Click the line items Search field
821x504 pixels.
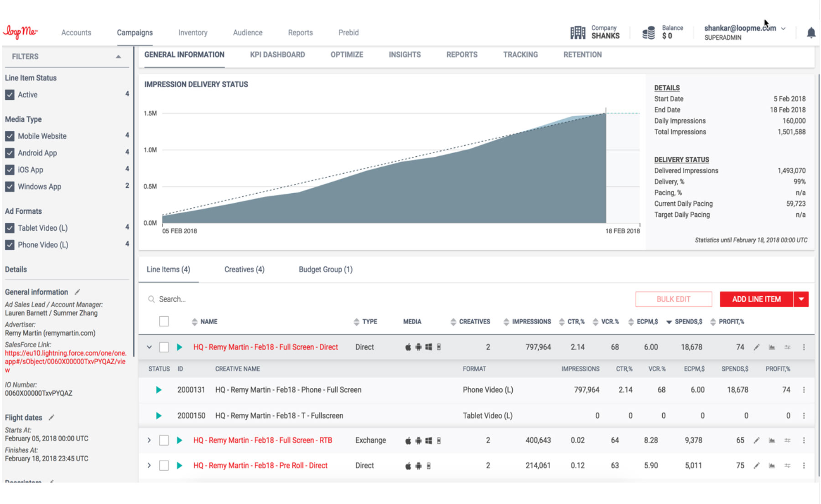[x=274, y=299]
